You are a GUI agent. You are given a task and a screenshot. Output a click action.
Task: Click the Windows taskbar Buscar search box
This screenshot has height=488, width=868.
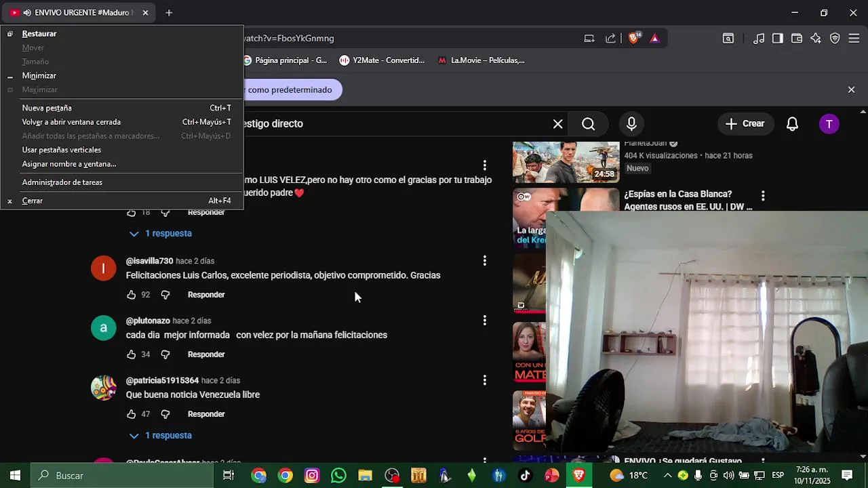pos(122,476)
